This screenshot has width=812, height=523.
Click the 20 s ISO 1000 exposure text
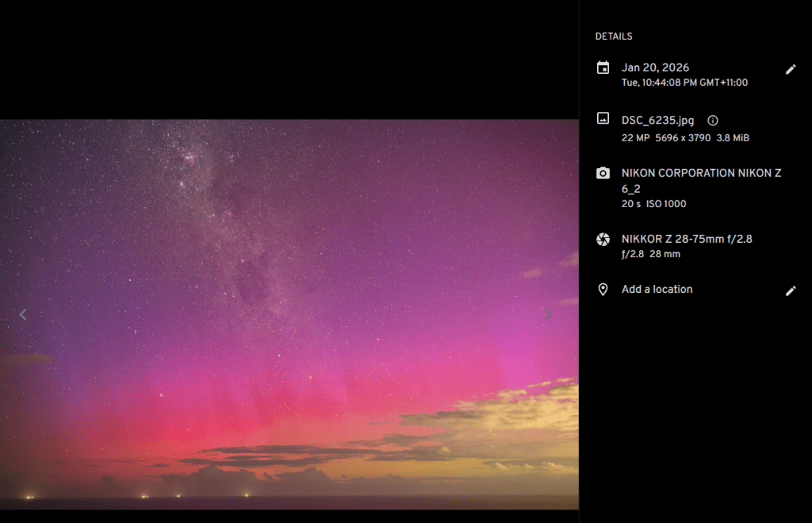point(653,204)
